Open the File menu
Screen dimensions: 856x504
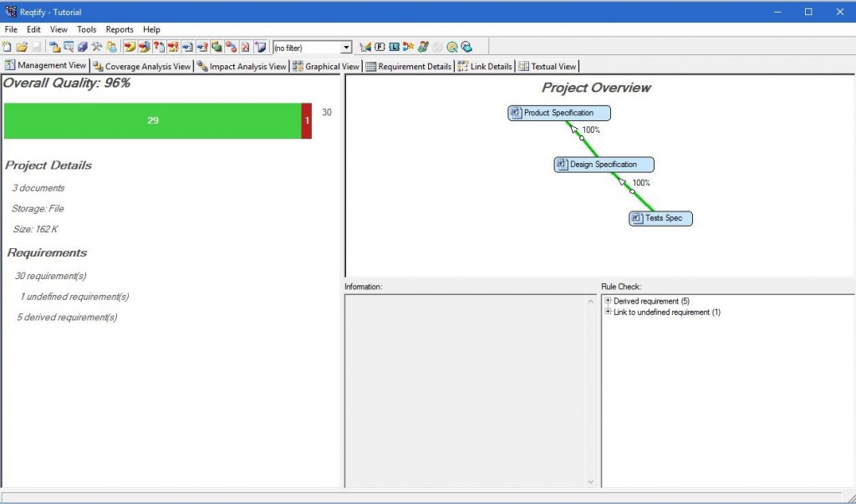(x=11, y=29)
